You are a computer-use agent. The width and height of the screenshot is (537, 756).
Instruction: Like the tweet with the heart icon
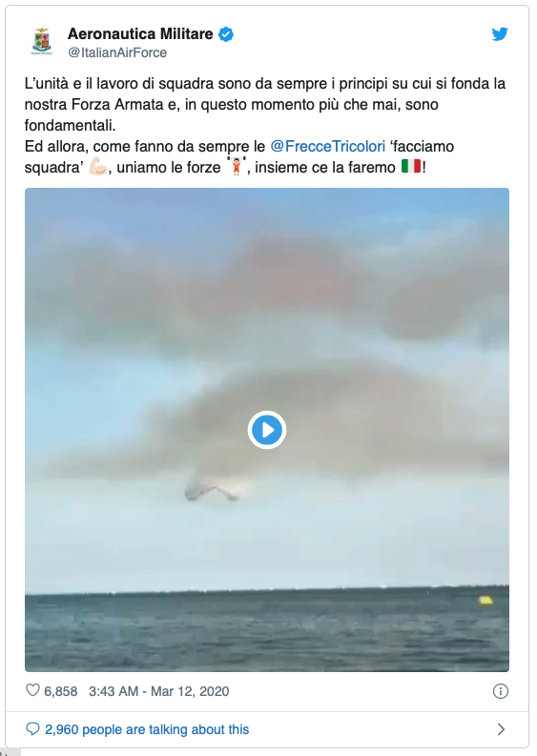[32, 690]
